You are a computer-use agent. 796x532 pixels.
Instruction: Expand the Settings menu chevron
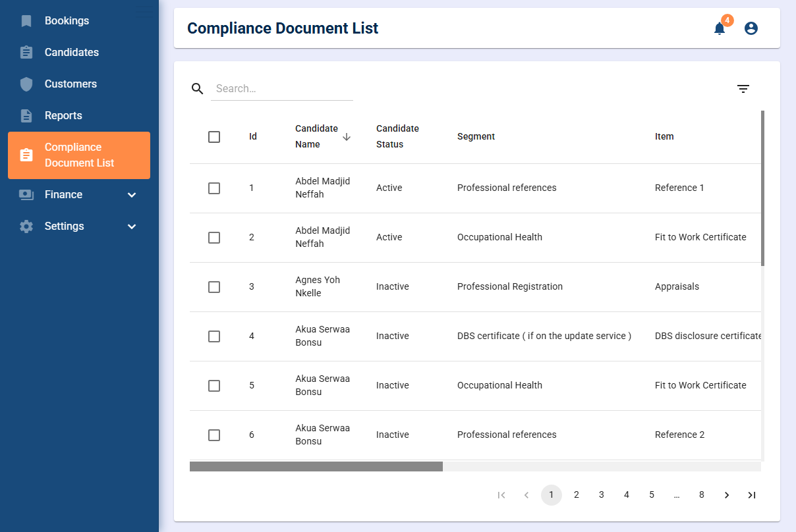pos(132,226)
